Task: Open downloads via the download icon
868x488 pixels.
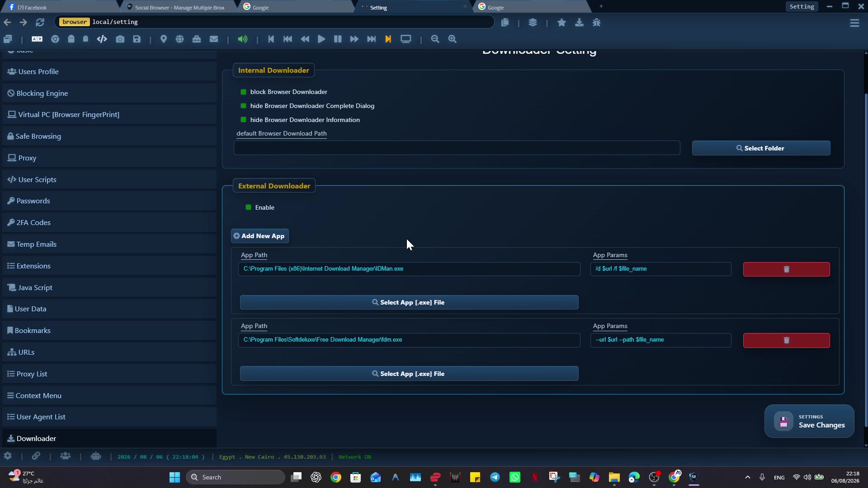Action: click(x=579, y=23)
